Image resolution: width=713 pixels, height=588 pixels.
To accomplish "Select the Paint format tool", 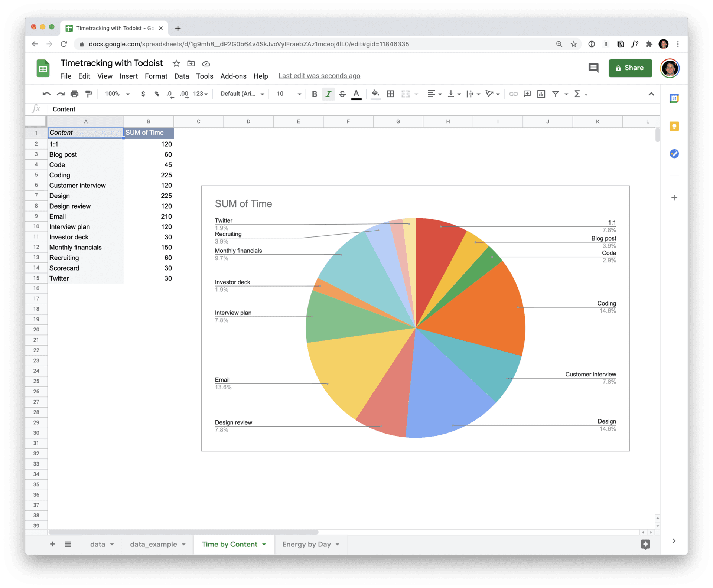I will pyautogui.click(x=88, y=94).
